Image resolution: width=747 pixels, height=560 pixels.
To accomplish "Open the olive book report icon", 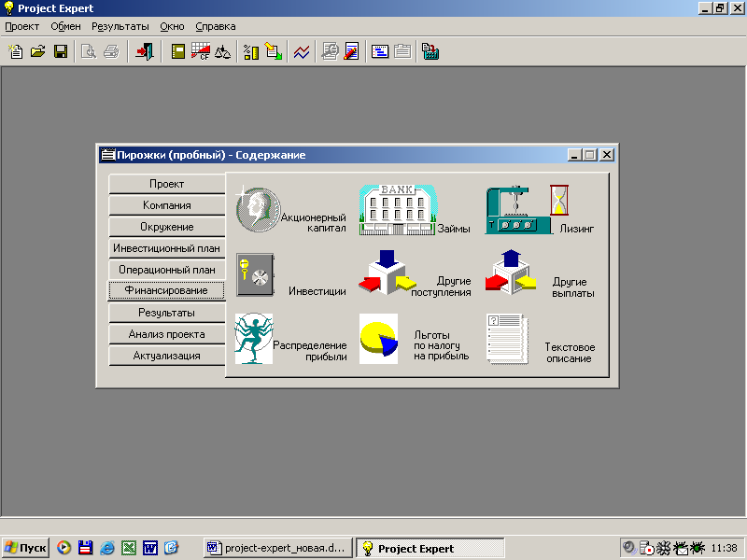I will [177, 51].
